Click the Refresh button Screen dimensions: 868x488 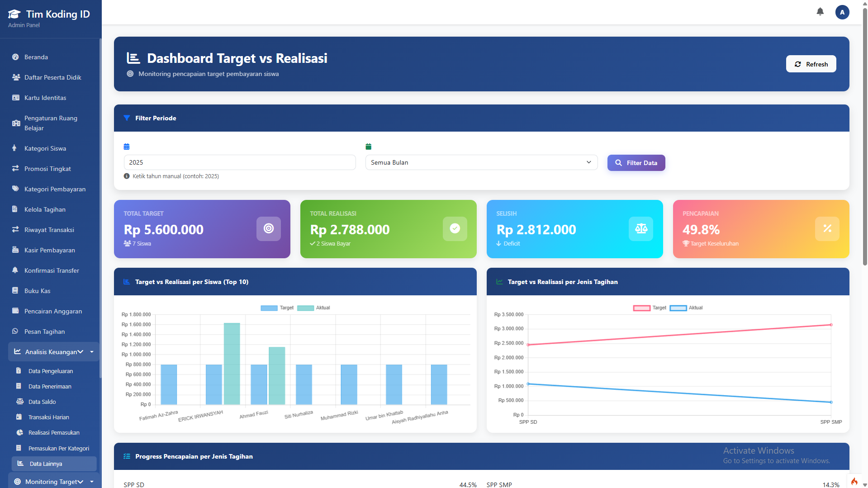coord(811,64)
